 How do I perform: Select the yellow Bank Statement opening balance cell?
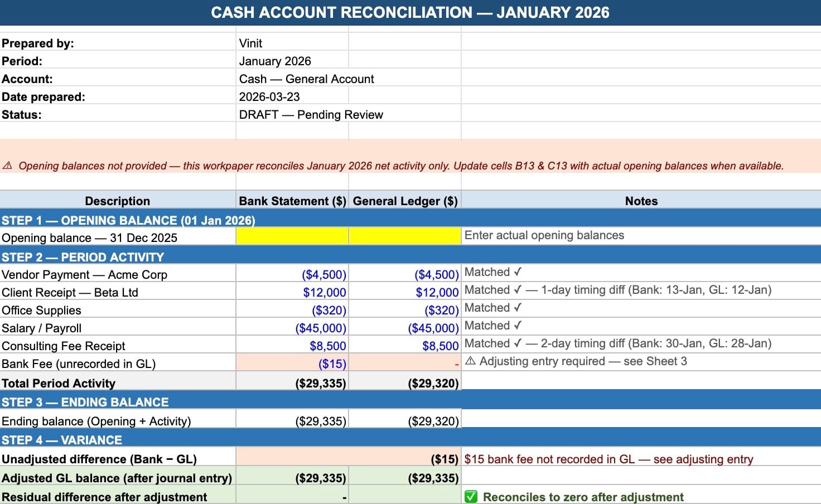point(292,236)
